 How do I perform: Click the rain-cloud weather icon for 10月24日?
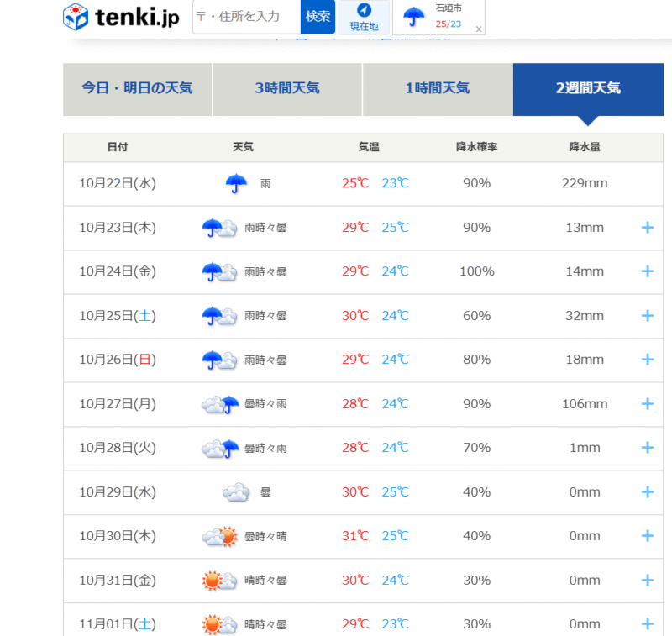pyautogui.click(x=219, y=271)
